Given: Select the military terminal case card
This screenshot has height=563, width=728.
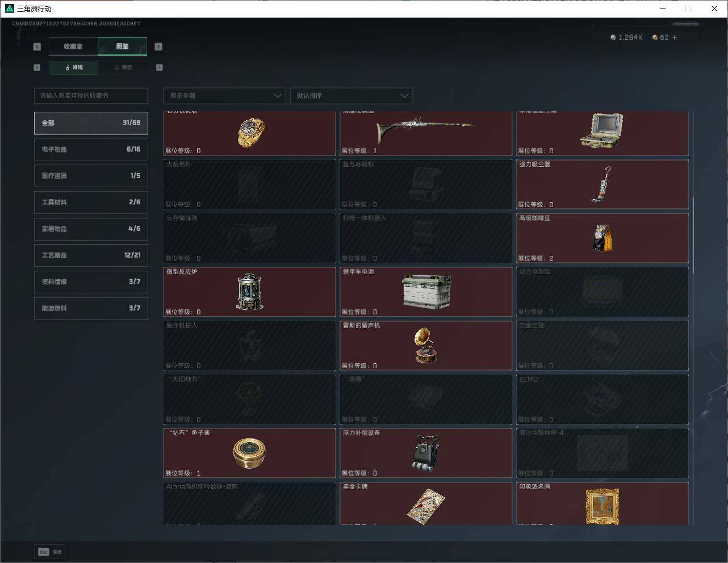Looking at the screenshot, I should coord(603,133).
